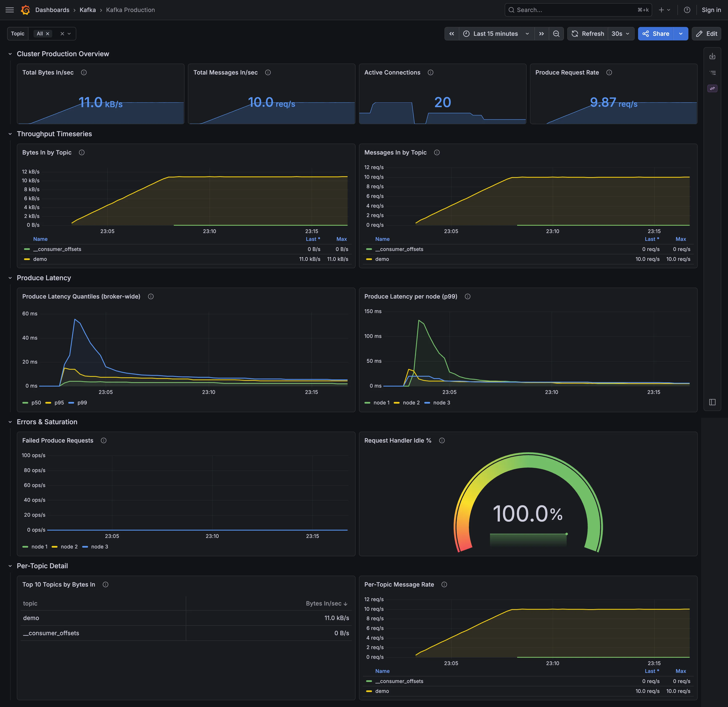Open the Last 15 minutes time picker
Screen dimensions: 728x707
(496, 34)
